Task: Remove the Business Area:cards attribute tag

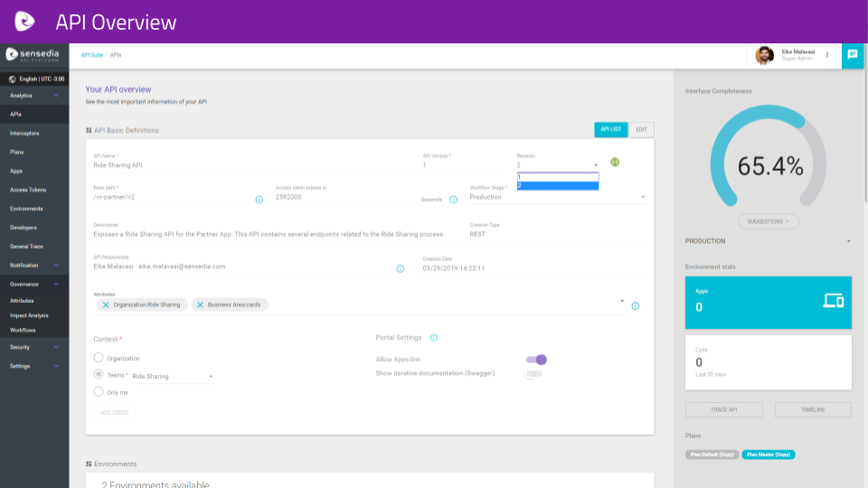Action: 201,305
